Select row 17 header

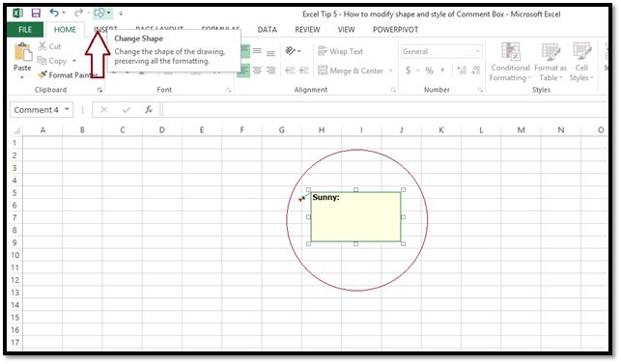point(15,342)
